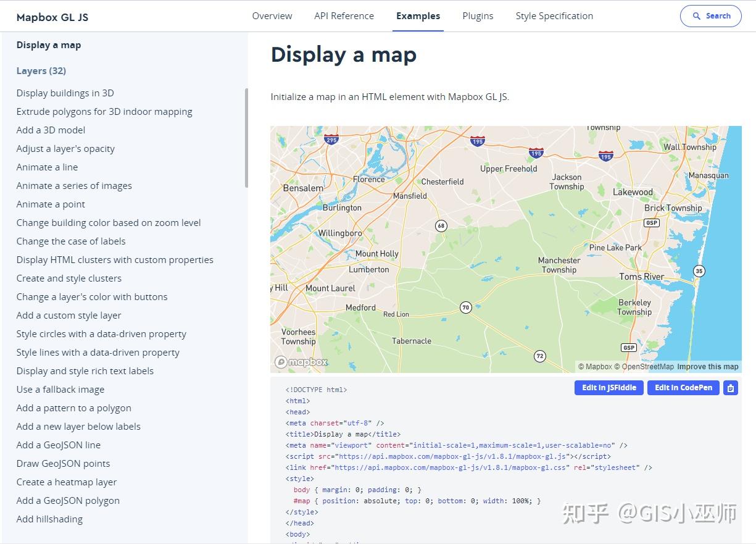Open the Draw GeoJSON points example

[x=63, y=463]
